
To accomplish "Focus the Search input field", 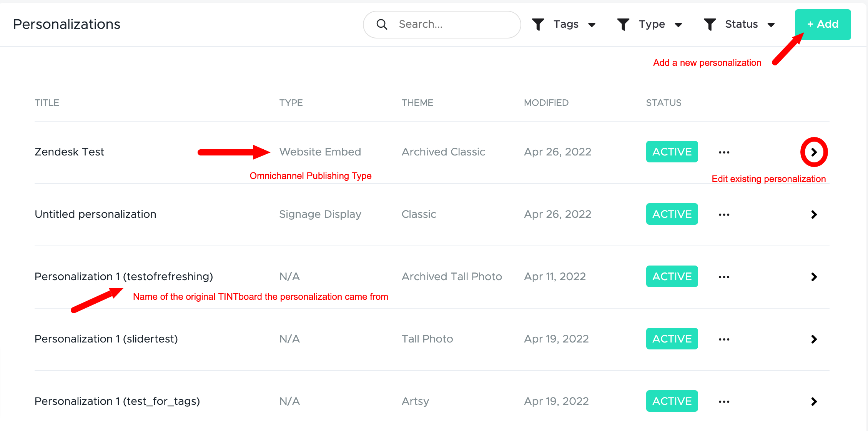I will [x=442, y=24].
